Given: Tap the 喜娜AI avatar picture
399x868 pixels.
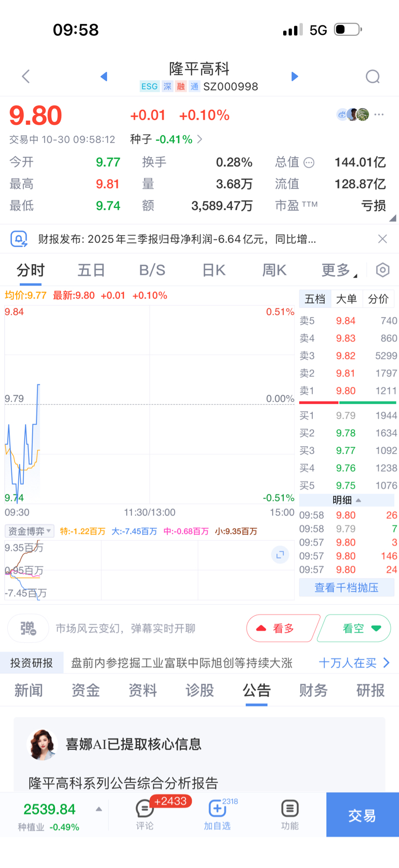Looking at the screenshot, I should pos(42,744).
